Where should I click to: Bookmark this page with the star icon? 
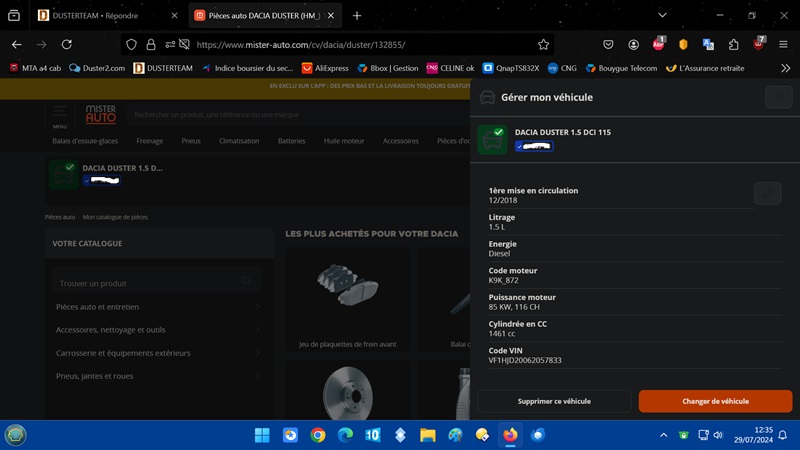(x=543, y=45)
